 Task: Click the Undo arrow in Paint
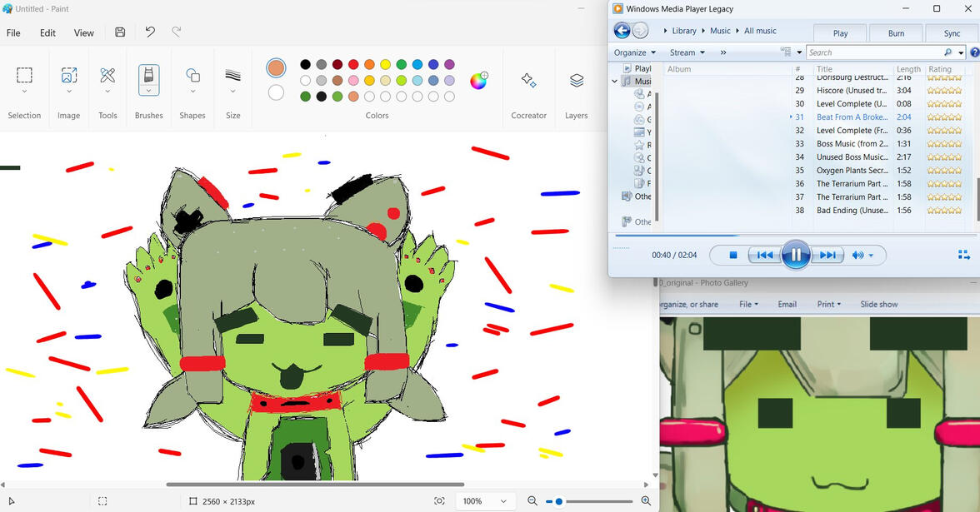150,32
